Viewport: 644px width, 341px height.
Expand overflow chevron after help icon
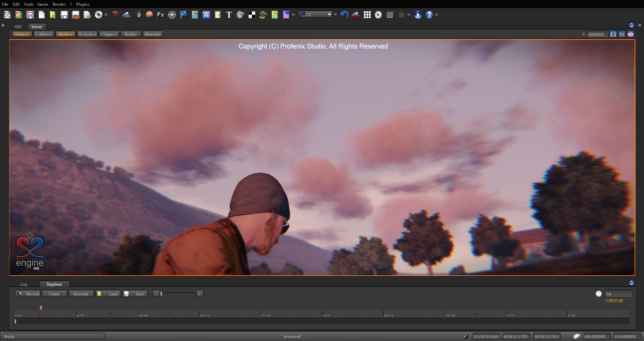[x=437, y=14]
